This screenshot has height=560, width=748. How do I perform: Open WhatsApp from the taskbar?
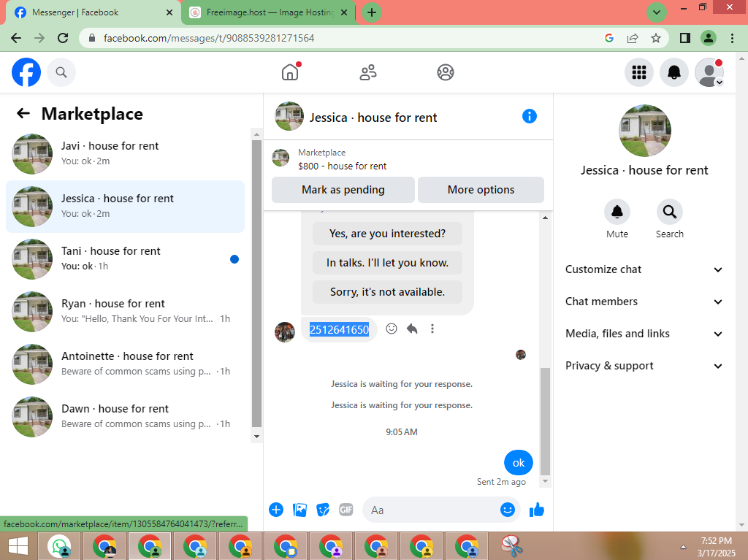(x=59, y=547)
